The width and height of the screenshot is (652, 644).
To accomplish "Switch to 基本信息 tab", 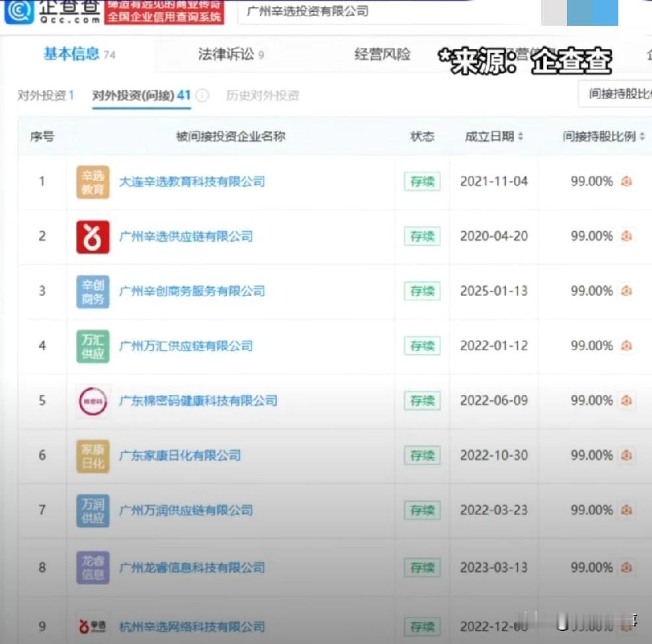I will point(79,54).
